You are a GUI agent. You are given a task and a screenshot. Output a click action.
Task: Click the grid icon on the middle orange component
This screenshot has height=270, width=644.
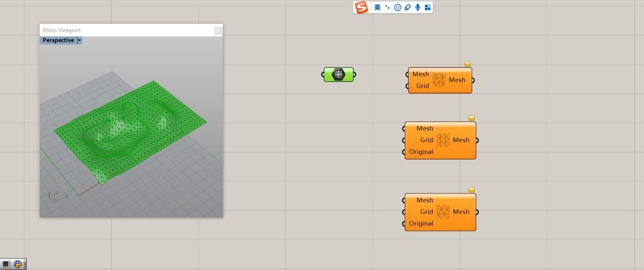[442, 140]
